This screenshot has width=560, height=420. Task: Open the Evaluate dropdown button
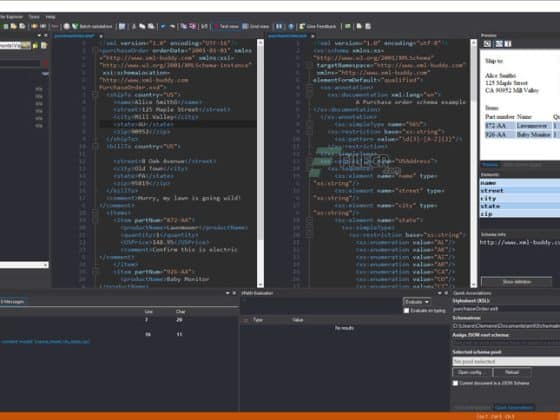(x=417, y=302)
